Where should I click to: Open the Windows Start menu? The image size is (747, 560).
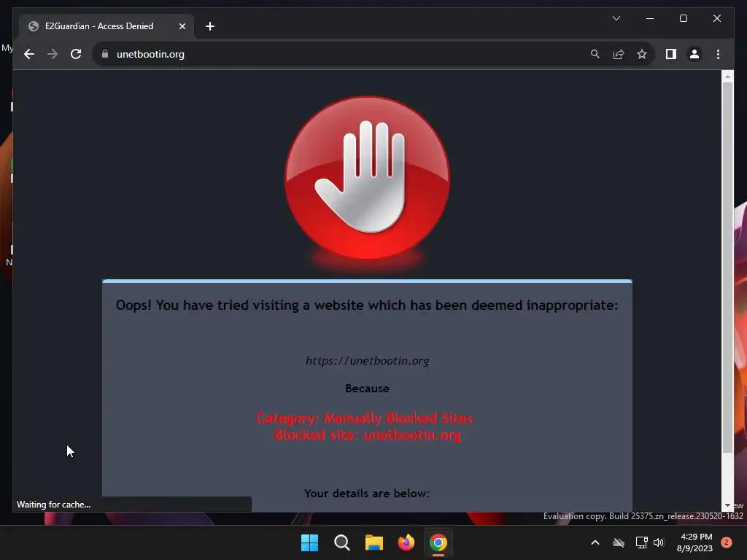[309, 542]
